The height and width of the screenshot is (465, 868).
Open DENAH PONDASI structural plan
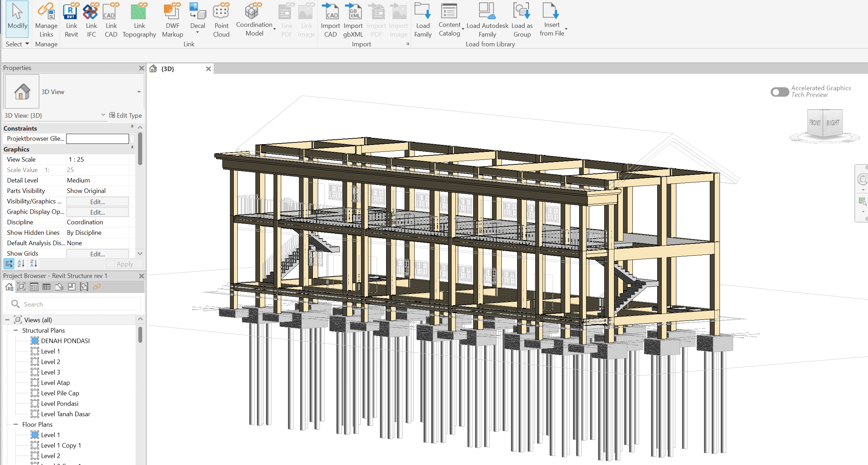(x=65, y=341)
